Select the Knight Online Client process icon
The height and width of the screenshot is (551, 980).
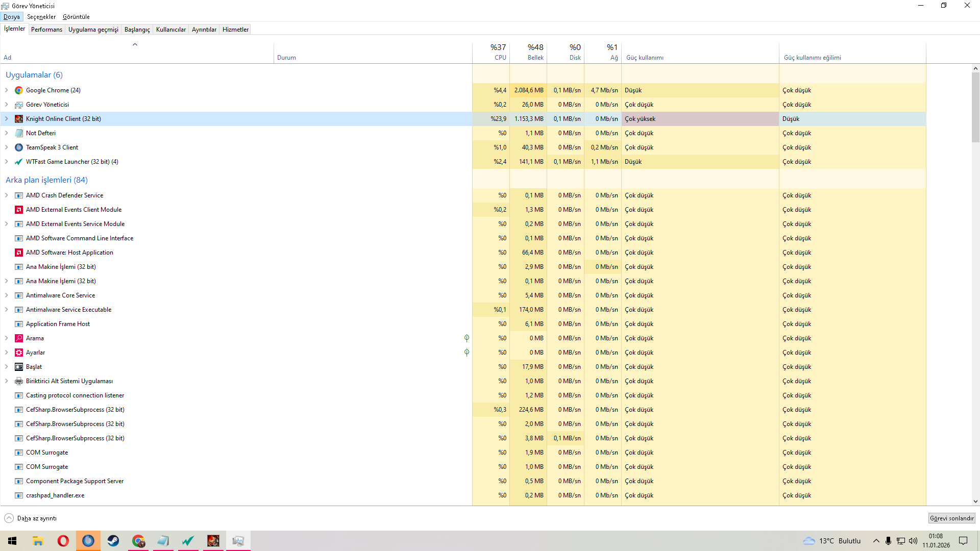pos(19,119)
